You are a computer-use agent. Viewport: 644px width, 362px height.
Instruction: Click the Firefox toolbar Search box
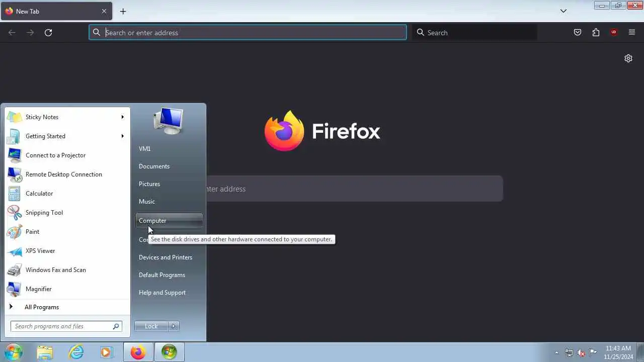474,33
